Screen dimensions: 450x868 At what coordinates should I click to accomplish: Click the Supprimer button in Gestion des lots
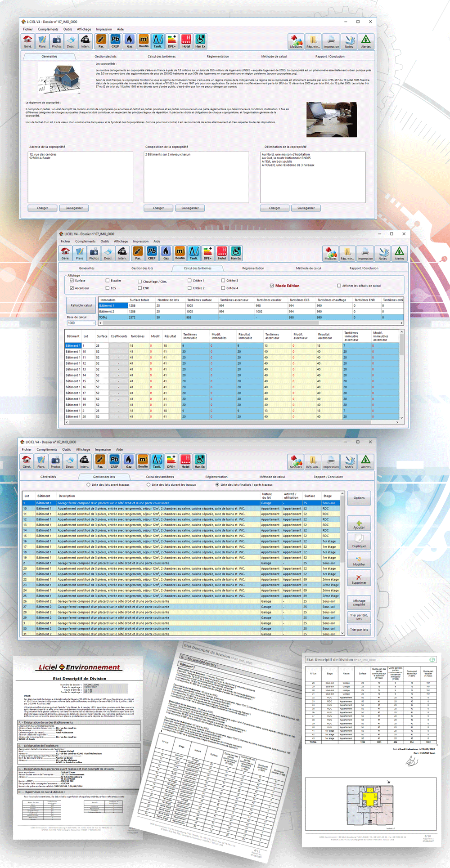coord(359,578)
